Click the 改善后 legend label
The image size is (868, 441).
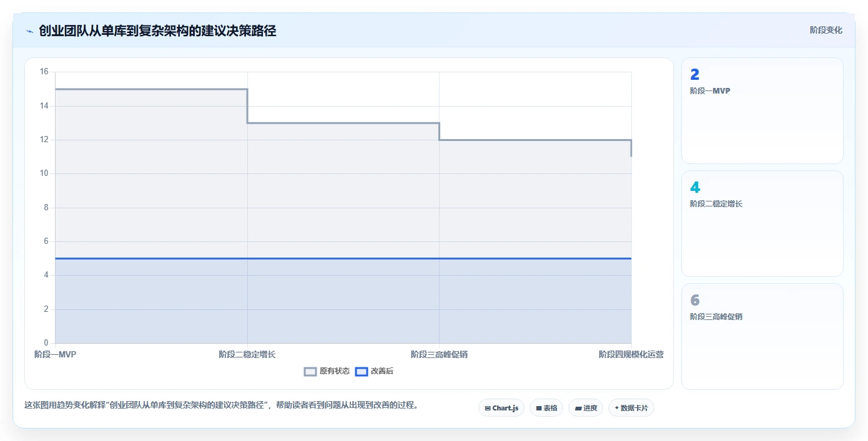tap(382, 371)
